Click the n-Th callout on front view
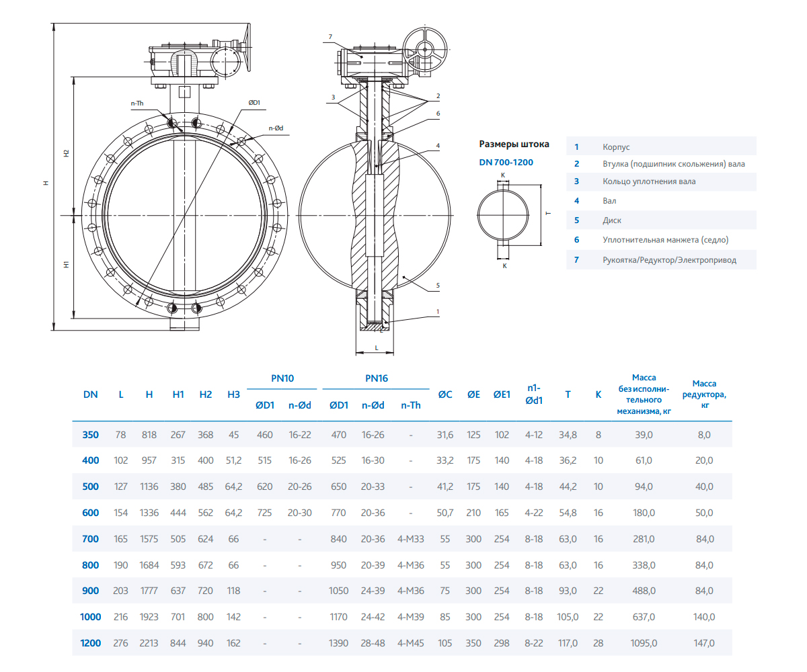The image size is (807, 672). coord(137,103)
